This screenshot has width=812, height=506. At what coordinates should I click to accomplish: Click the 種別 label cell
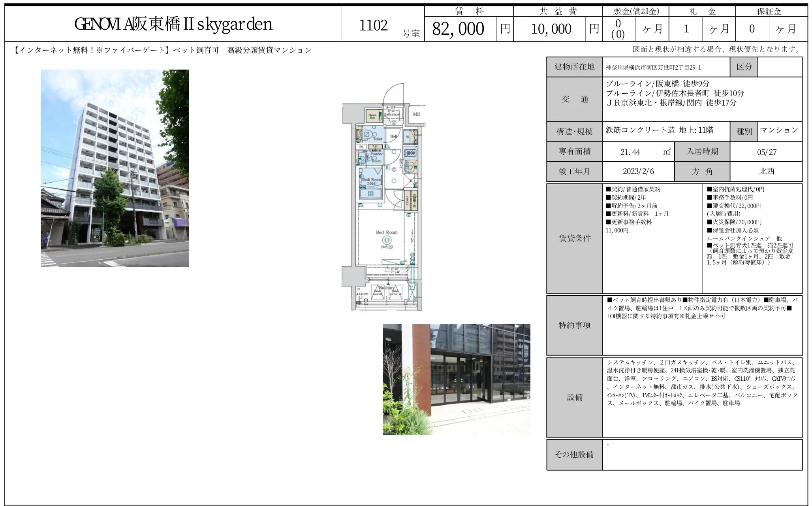click(x=744, y=132)
